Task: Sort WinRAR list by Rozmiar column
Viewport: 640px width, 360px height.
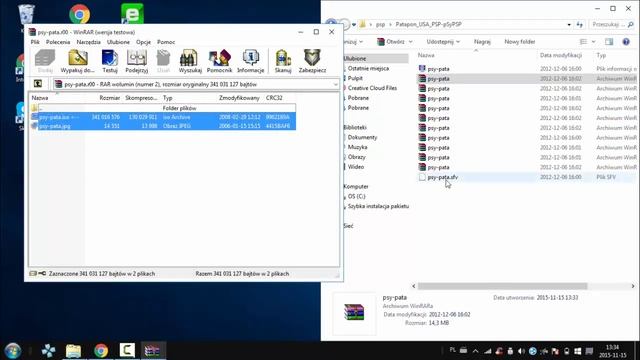Action: pos(110,98)
